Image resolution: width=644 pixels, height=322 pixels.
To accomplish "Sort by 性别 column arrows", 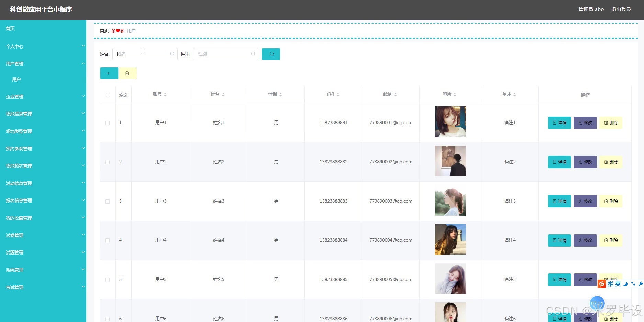I will pos(281,95).
